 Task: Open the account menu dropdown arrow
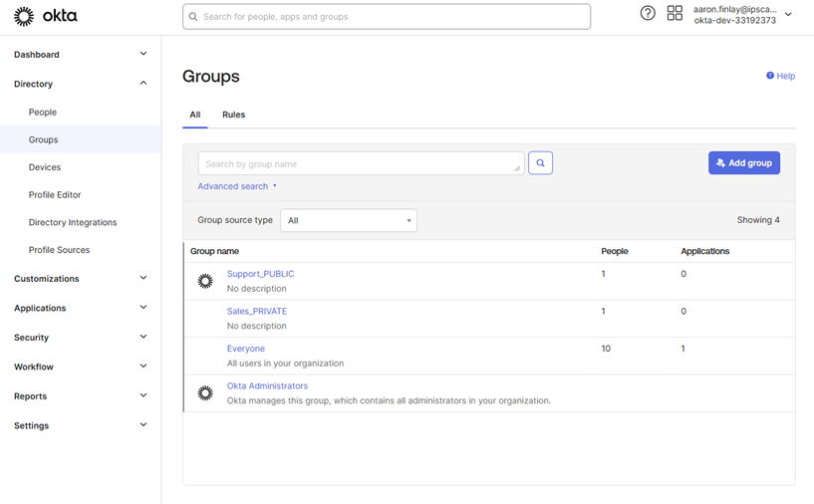click(789, 14)
